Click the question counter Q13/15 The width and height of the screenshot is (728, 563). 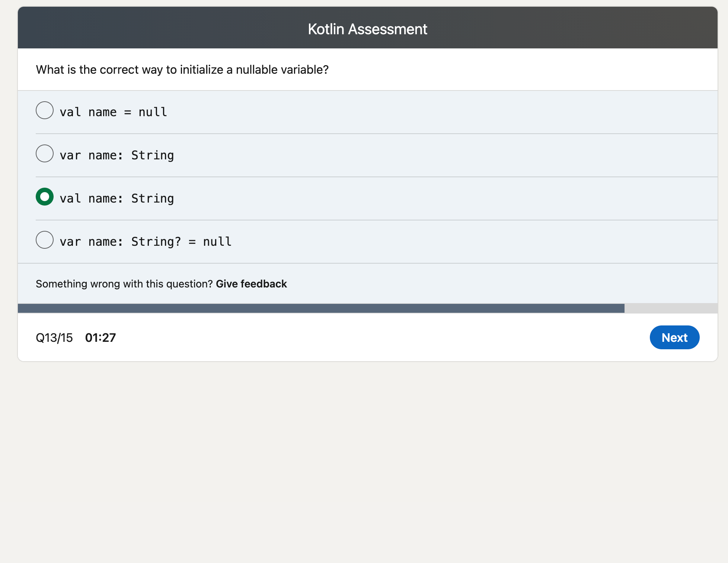point(54,337)
